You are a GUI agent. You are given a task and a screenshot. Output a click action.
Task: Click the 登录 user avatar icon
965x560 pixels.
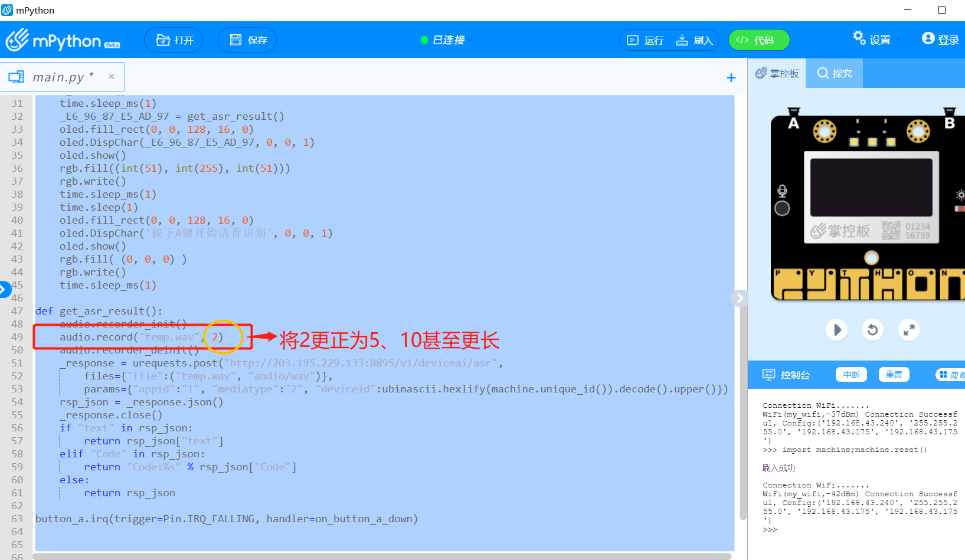[x=928, y=38]
